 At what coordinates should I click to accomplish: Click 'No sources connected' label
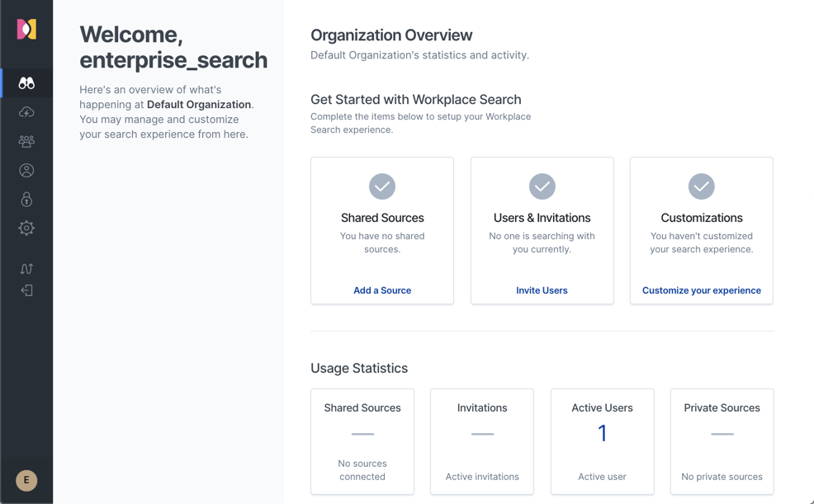(362, 470)
